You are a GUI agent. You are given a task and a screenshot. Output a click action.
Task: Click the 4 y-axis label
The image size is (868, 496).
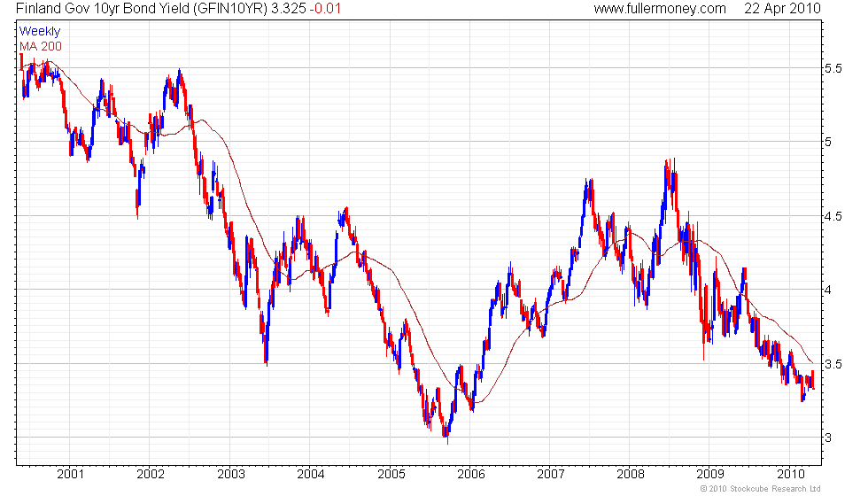(828, 291)
